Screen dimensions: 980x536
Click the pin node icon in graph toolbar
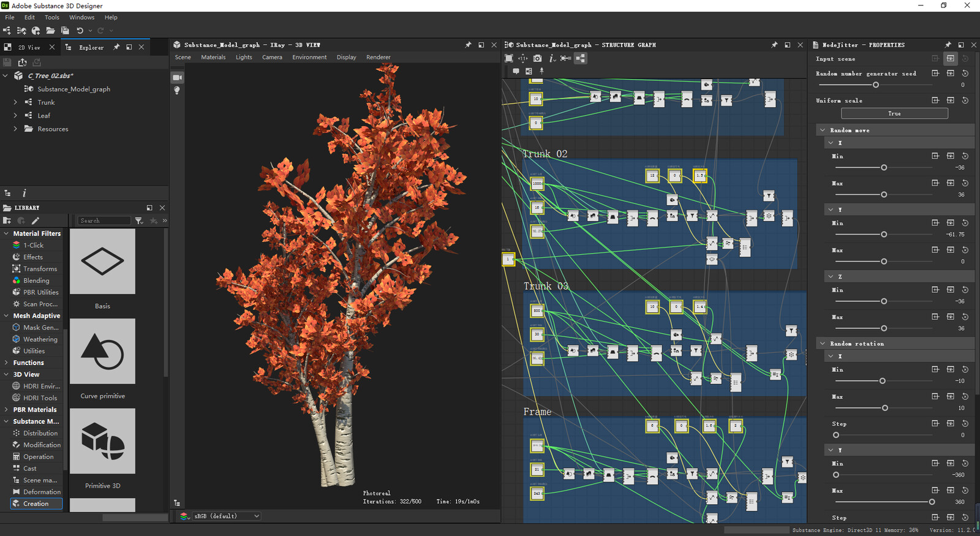541,71
